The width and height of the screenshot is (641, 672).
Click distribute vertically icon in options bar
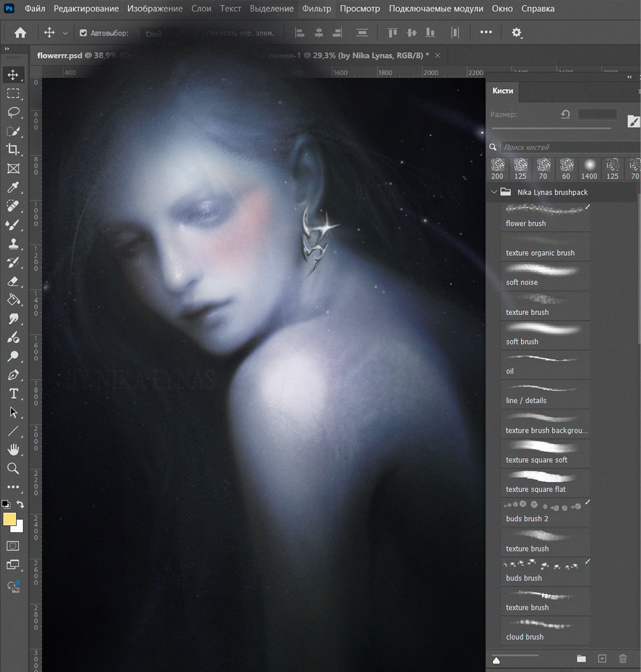click(362, 33)
